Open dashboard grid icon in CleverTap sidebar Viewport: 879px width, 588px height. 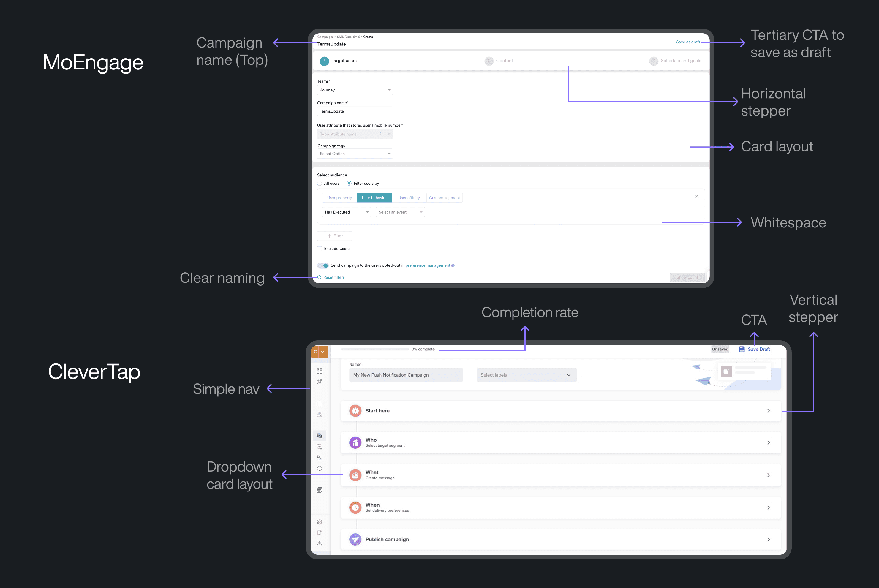tap(319, 371)
